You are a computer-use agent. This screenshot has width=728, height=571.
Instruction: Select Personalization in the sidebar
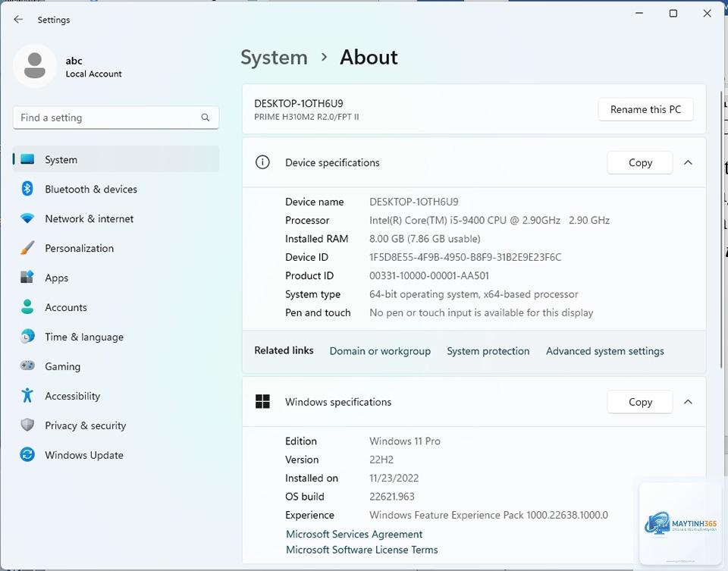pyautogui.click(x=115, y=248)
